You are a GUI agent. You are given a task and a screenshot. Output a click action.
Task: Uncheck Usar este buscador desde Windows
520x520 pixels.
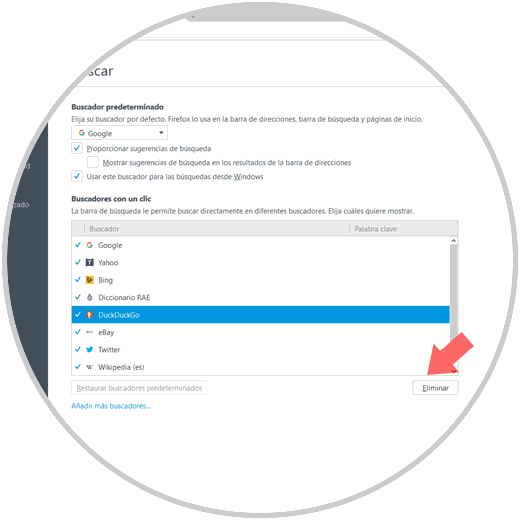point(77,176)
